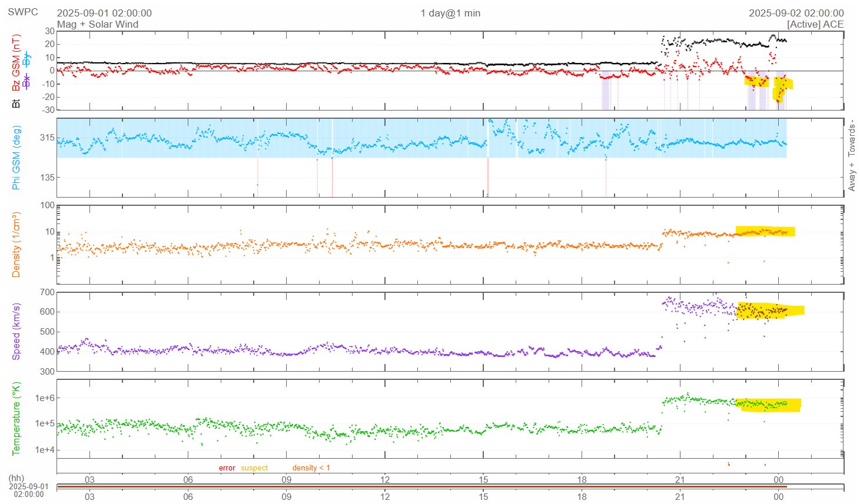
Task: Open the '[Active] ACE' spacecraft source selector
Action: tap(815, 24)
